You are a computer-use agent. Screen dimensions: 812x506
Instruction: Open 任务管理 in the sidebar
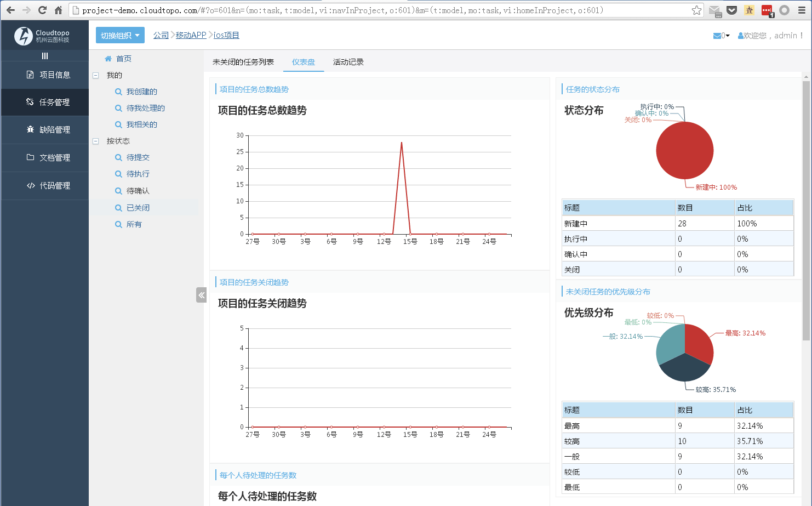click(x=45, y=102)
